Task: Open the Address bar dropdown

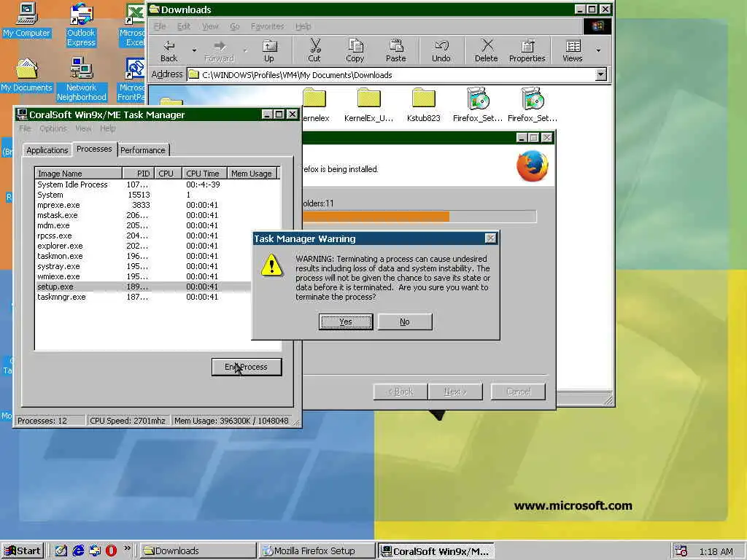Action: click(601, 74)
